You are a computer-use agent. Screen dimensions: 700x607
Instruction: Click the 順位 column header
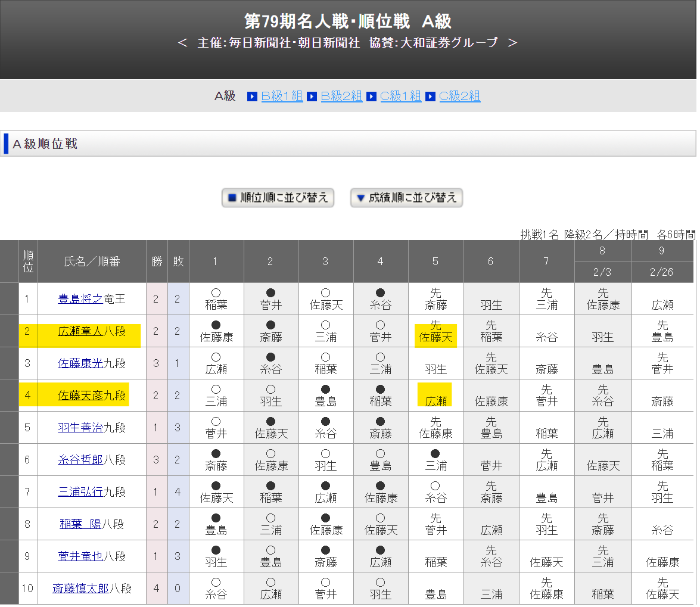pos(28,262)
